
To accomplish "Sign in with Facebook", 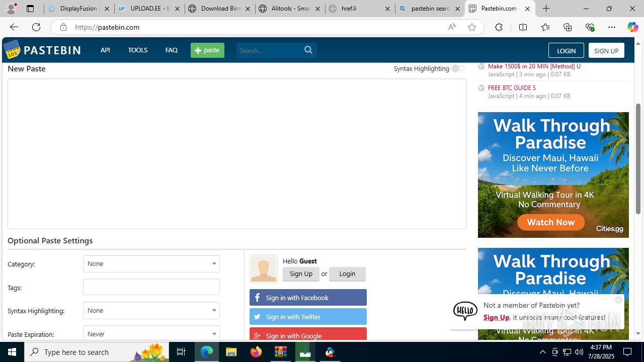I will (x=308, y=298).
